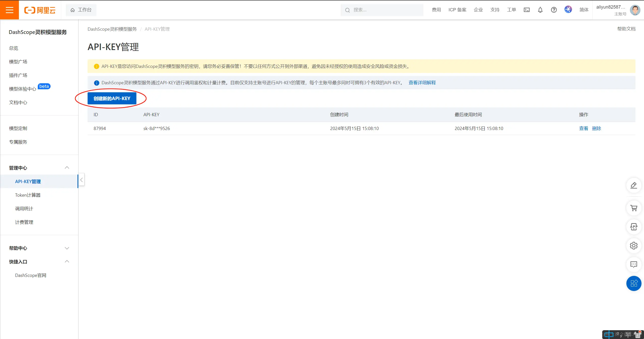644x339 pixels.
Task: Open the floating API tool icon
Action: click(633, 227)
